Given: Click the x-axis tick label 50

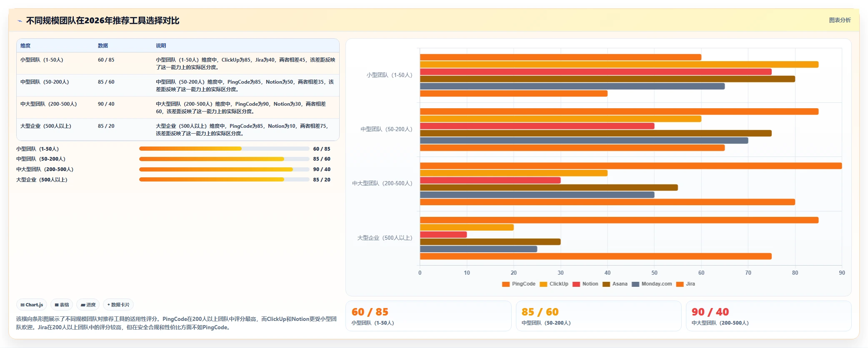Looking at the screenshot, I should click(654, 273).
